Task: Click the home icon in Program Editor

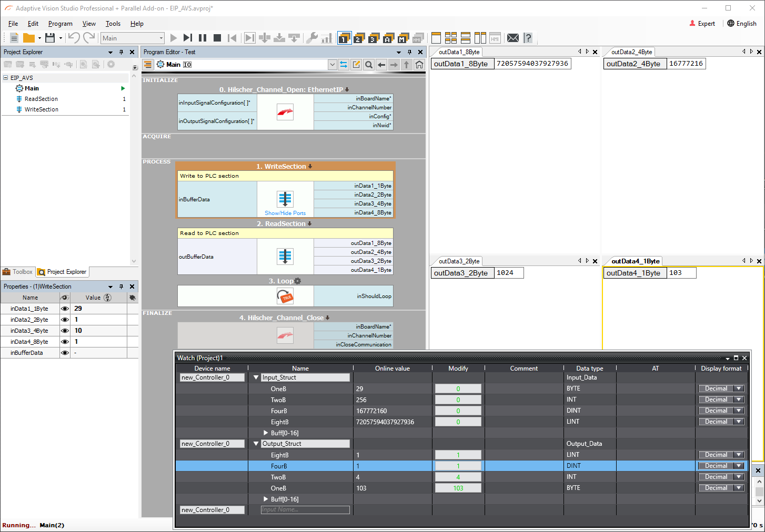Action: click(x=419, y=65)
